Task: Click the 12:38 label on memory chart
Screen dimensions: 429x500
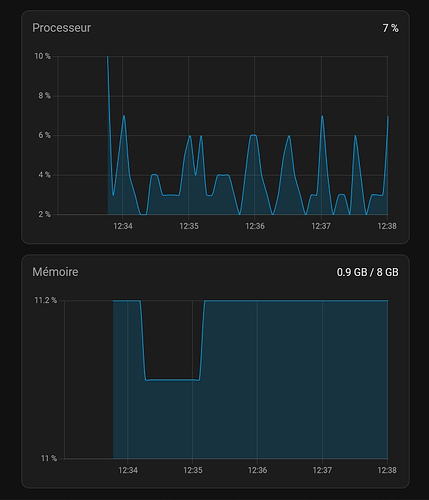Action: tap(387, 470)
